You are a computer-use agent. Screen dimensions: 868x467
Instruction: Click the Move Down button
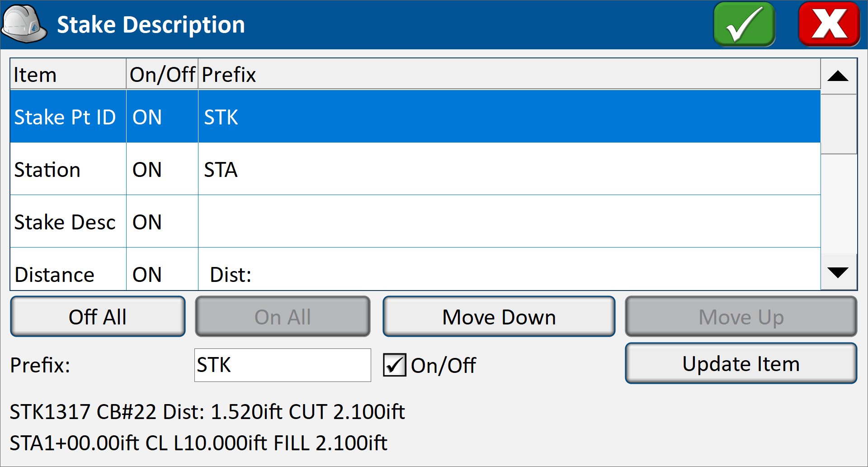[x=499, y=316]
